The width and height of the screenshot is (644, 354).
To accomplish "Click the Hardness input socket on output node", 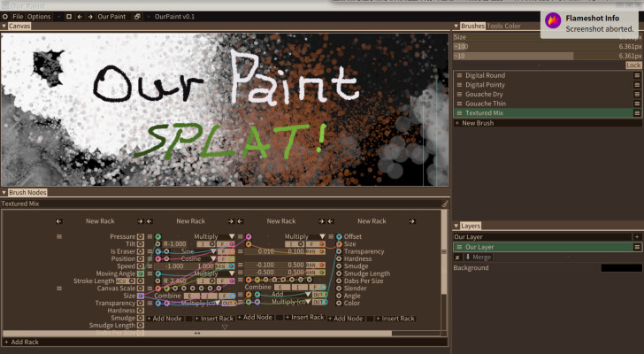I will tap(339, 258).
